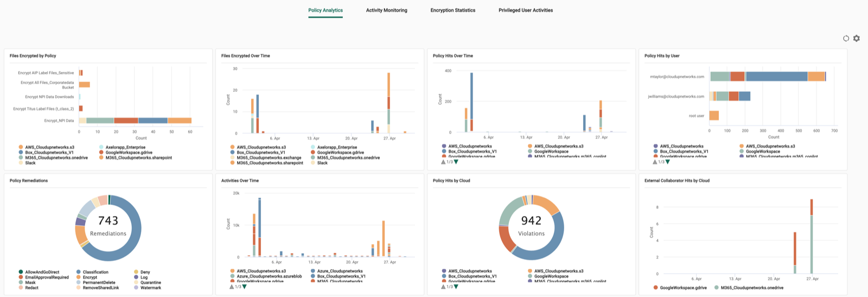
Task: Toggle Quarantine in Policy Remediations legend
Action: (148, 282)
